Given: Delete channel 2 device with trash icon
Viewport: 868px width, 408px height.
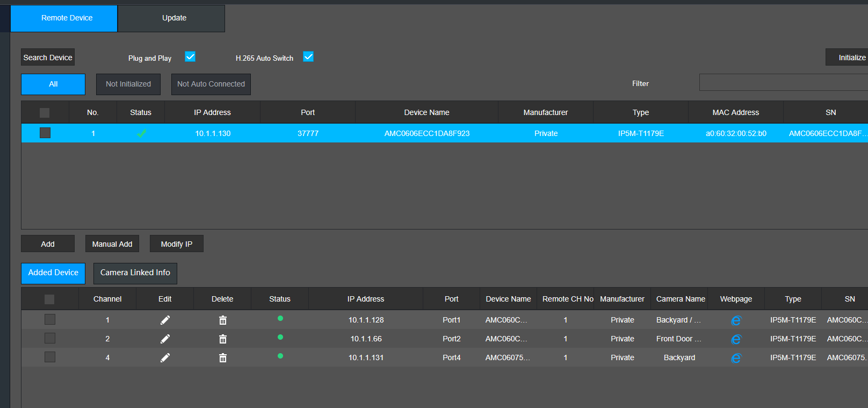Looking at the screenshot, I should tap(223, 339).
